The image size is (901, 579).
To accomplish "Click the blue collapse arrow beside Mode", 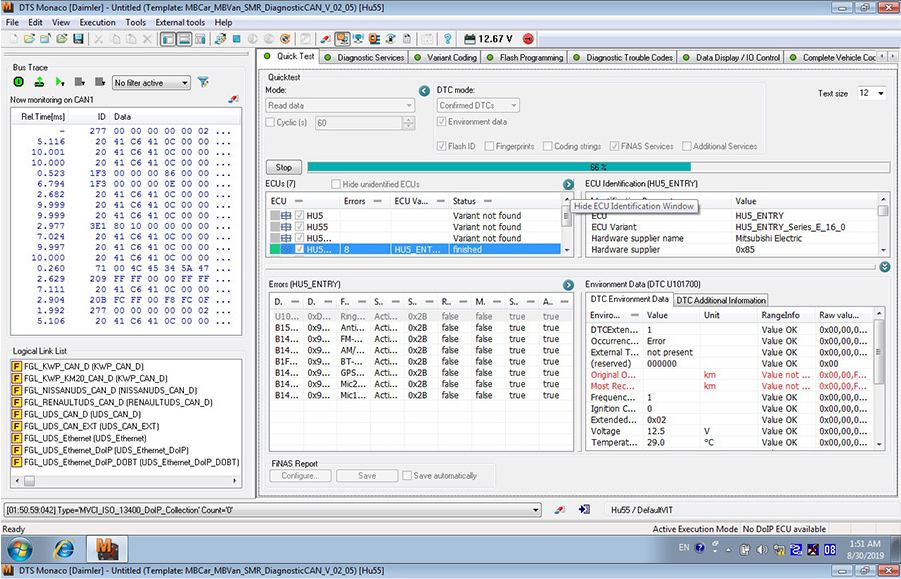I will click(x=424, y=91).
